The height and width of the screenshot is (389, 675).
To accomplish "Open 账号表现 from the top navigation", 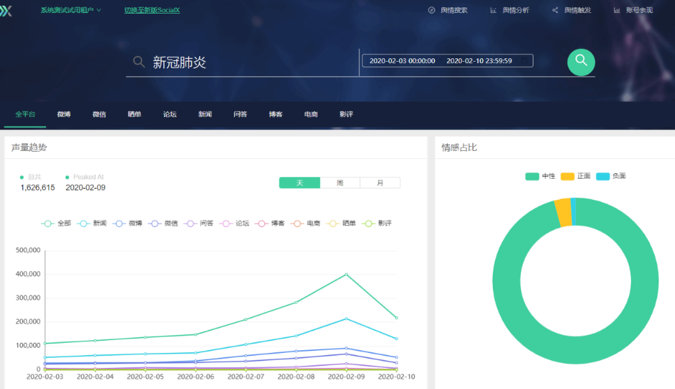I will point(633,10).
